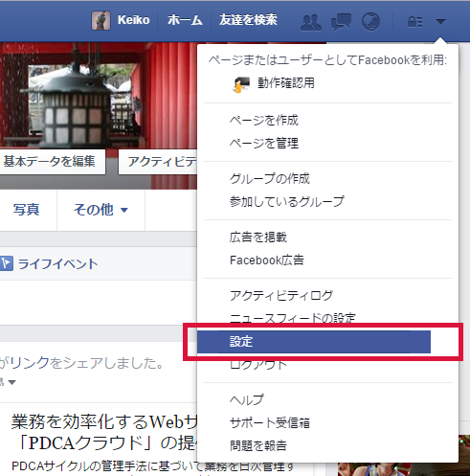Screen dimensions: 470x476
Task: Open アクティビティログ from dropdown menu
Action: click(281, 296)
